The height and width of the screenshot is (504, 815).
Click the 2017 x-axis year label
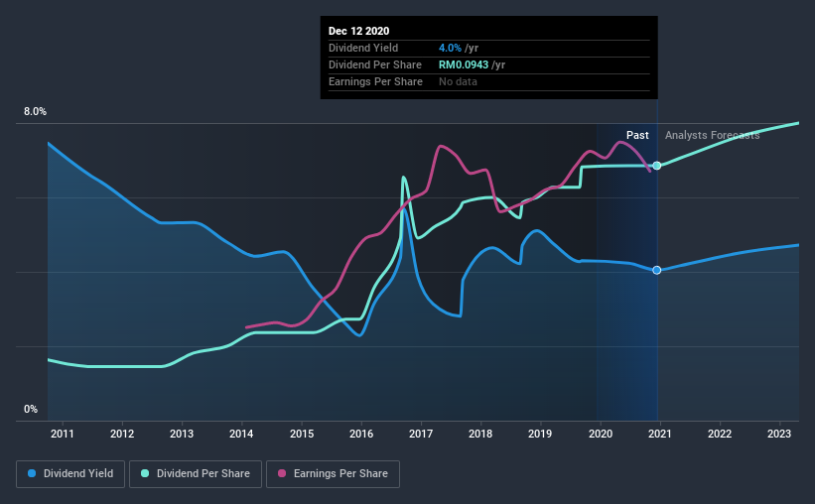(421, 434)
